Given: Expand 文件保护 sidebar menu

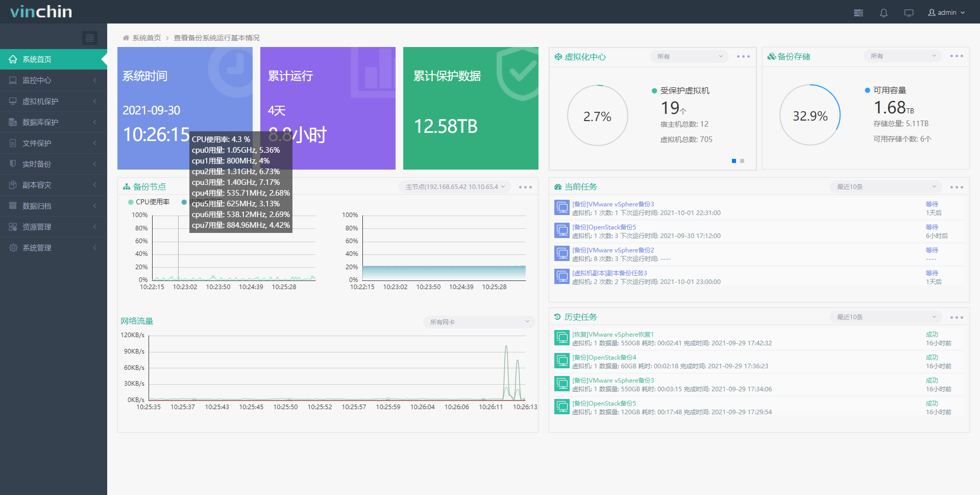Looking at the screenshot, I should [x=54, y=143].
